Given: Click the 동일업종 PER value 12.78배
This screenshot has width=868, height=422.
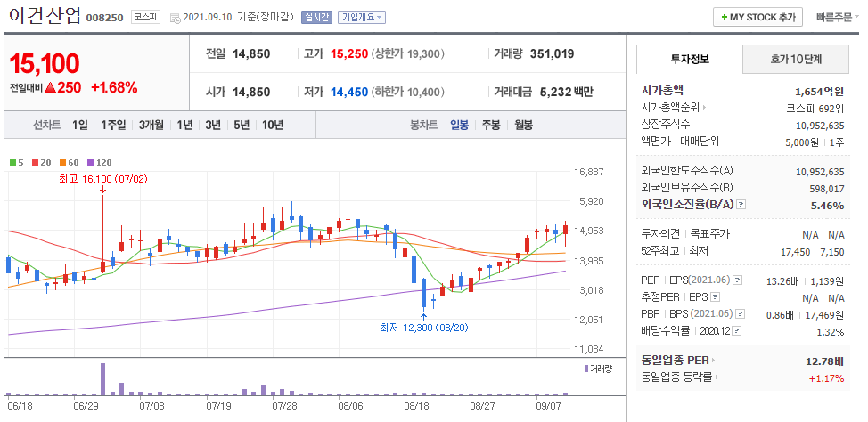Looking at the screenshot, I should 825,361.
